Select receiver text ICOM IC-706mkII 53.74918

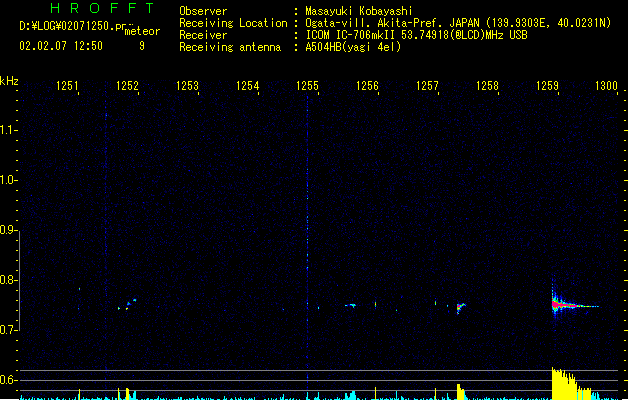pos(377,35)
